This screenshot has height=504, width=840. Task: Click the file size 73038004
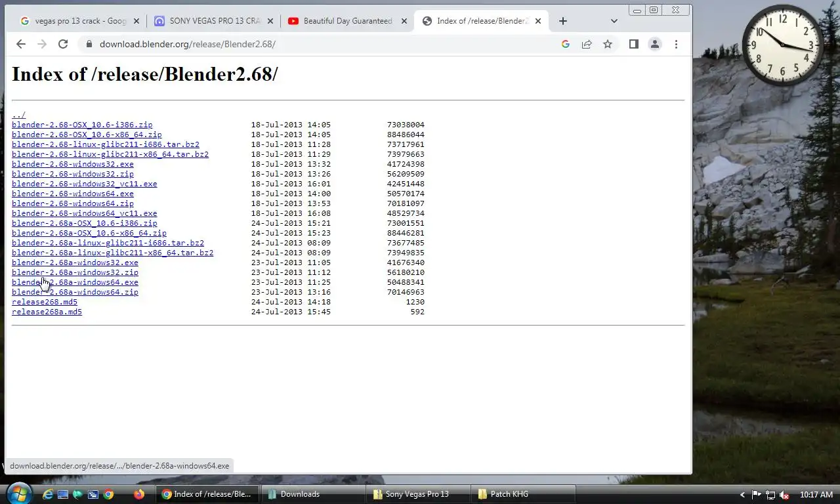pyautogui.click(x=406, y=125)
